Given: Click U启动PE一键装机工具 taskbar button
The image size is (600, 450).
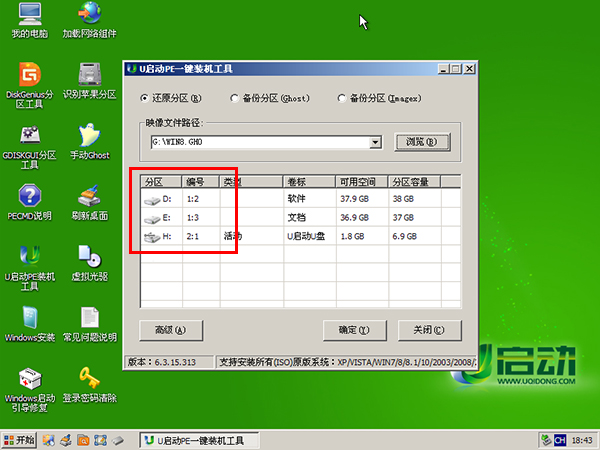Looking at the screenshot, I should (199, 440).
